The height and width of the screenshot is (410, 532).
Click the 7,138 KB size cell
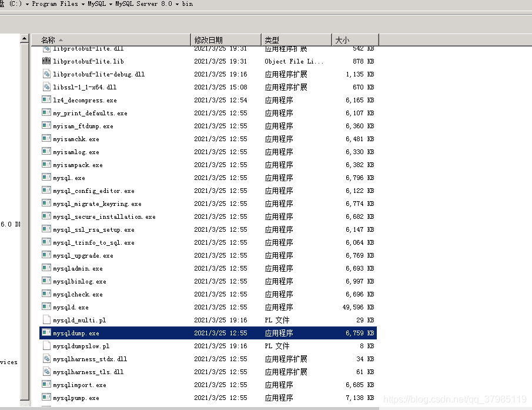click(360, 398)
